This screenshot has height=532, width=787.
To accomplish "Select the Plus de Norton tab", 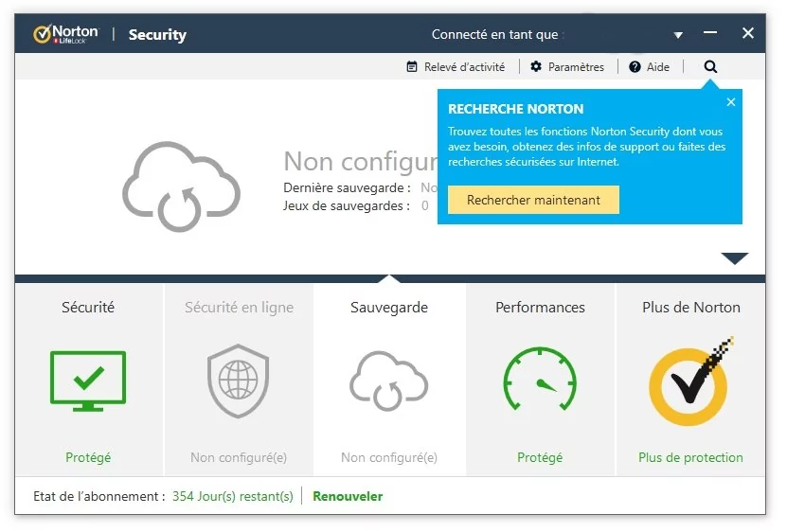I will tap(691, 379).
